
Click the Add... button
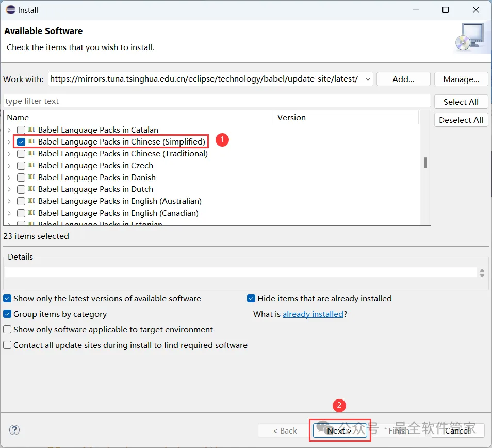[403, 79]
